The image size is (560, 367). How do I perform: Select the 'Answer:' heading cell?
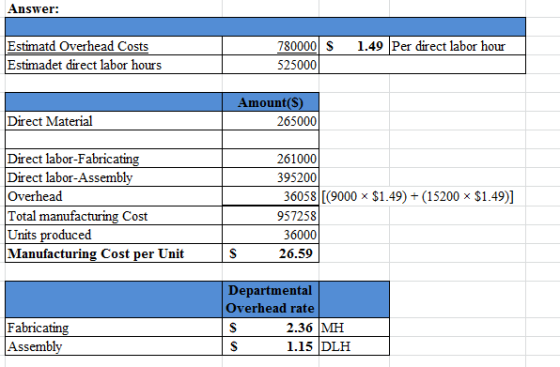tap(114, 9)
